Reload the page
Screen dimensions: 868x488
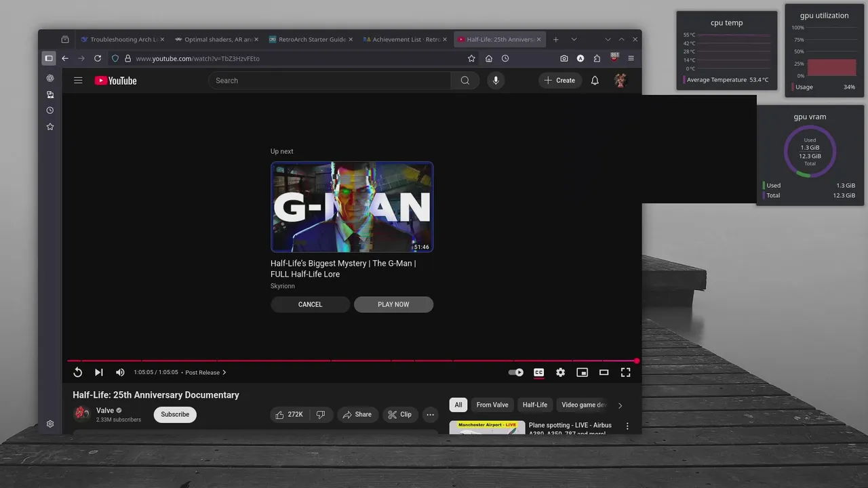(98, 58)
